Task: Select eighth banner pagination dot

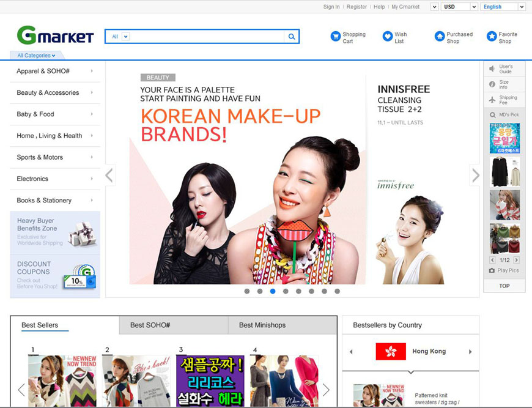Action: (x=338, y=291)
